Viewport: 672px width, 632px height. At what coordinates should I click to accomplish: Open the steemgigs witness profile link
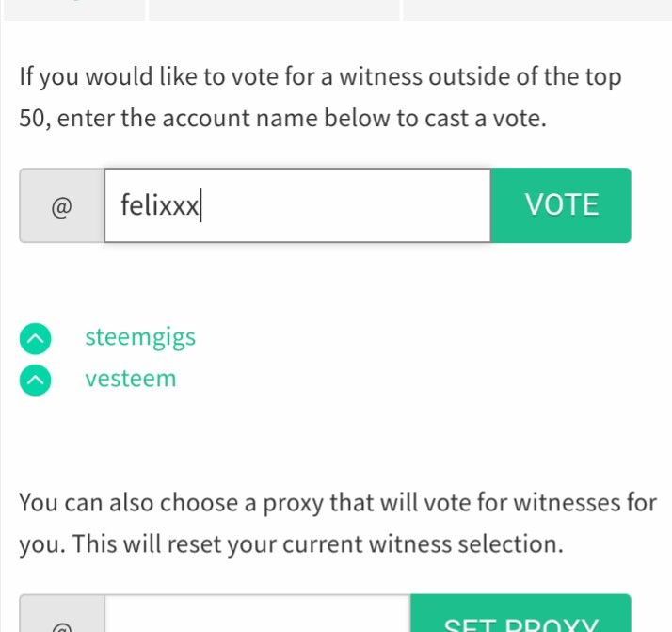[x=140, y=338]
